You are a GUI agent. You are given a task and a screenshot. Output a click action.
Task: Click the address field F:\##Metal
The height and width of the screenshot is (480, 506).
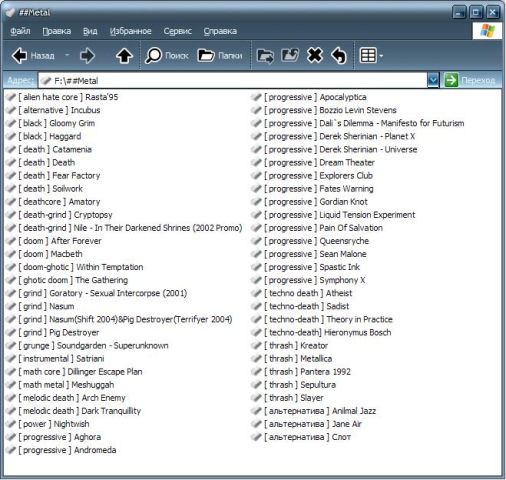[233, 81]
